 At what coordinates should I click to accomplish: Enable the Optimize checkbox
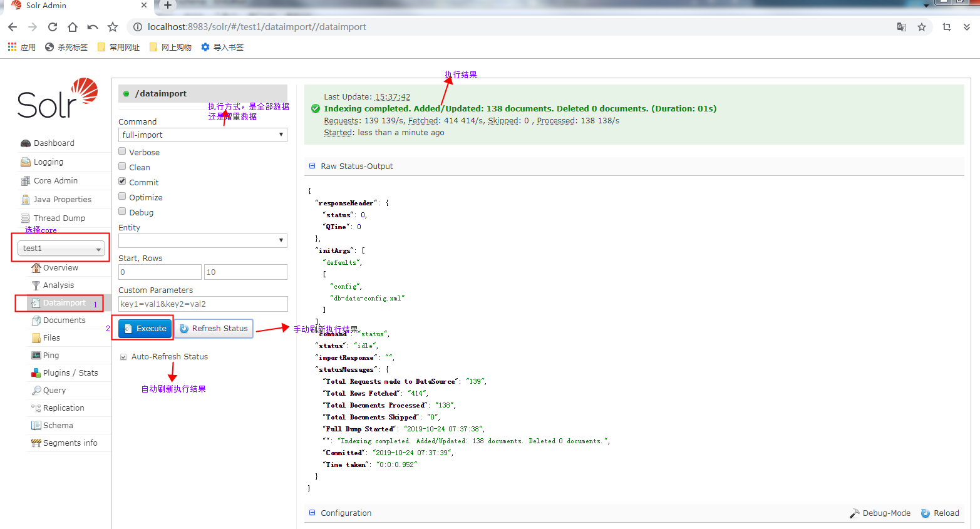click(x=123, y=197)
